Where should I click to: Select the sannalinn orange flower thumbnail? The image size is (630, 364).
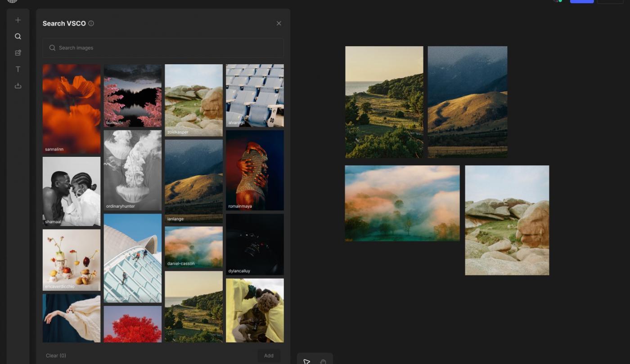72,109
